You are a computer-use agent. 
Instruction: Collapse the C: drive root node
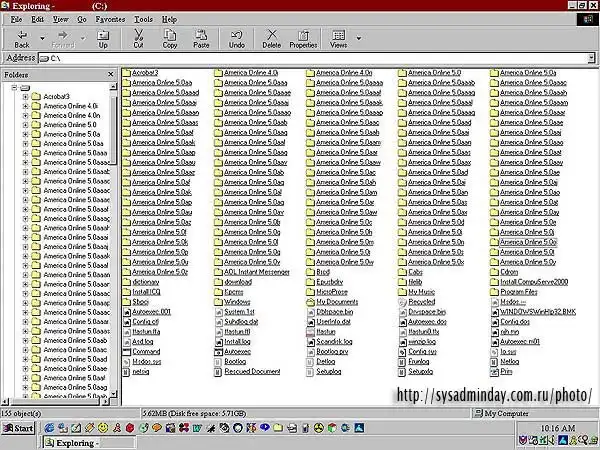[x=12, y=87]
